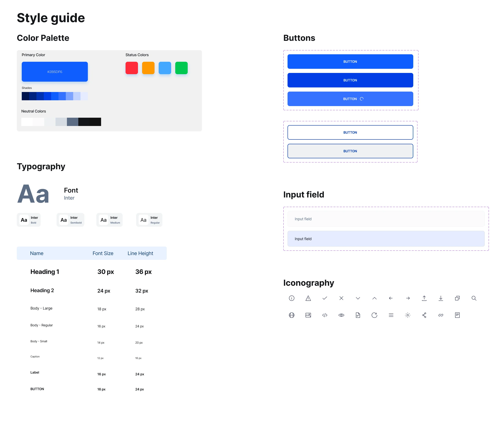Pick the darkest navy shade swatch
The width and height of the screenshot is (504, 432).
25,96
